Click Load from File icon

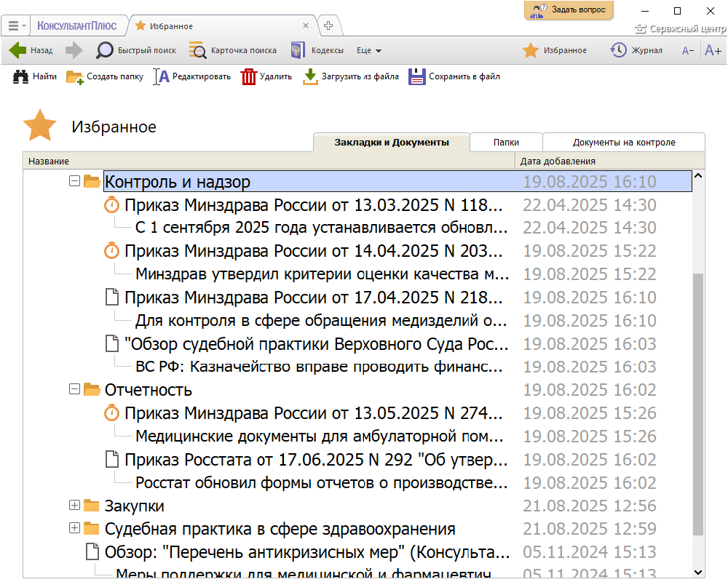click(311, 76)
